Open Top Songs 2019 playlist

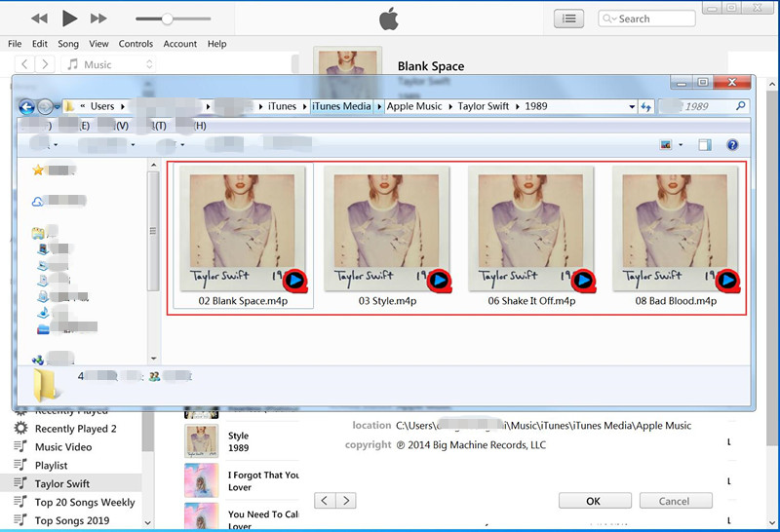coord(72,520)
